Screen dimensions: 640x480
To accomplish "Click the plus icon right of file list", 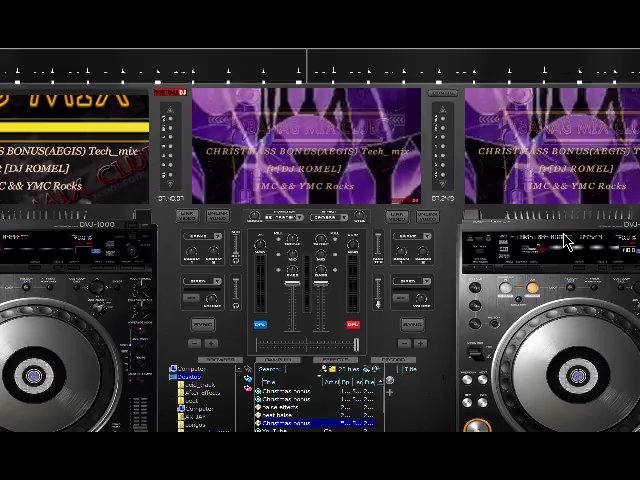I will (x=390, y=392).
